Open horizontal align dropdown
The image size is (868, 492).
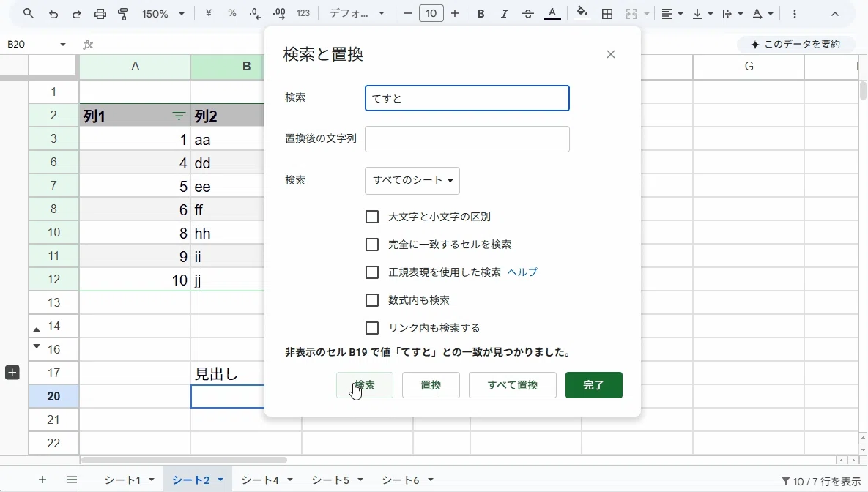[672, 14]
